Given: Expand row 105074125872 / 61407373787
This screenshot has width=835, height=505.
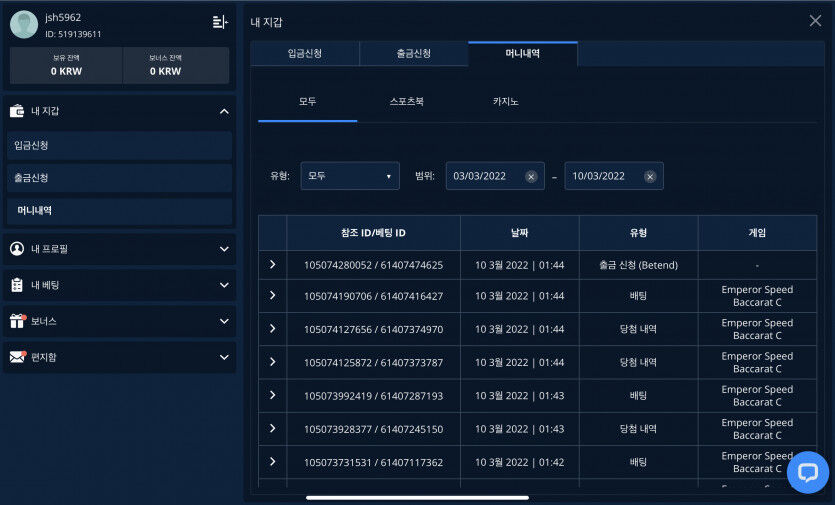Looking at the screenshot, I should pos(273,362).
